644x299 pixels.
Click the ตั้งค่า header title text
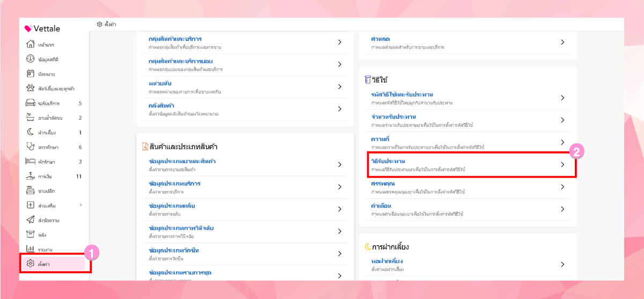pos(111,25)
